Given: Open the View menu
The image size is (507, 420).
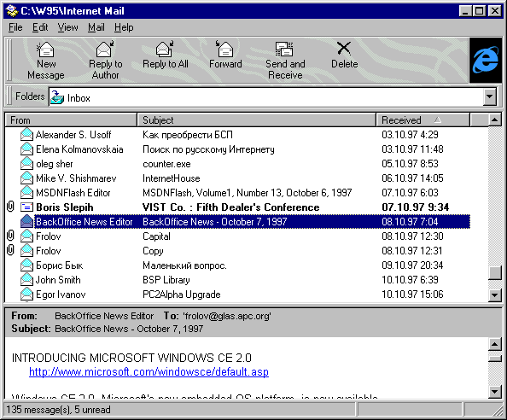Looking at the screenshot, I should (67, 27).
